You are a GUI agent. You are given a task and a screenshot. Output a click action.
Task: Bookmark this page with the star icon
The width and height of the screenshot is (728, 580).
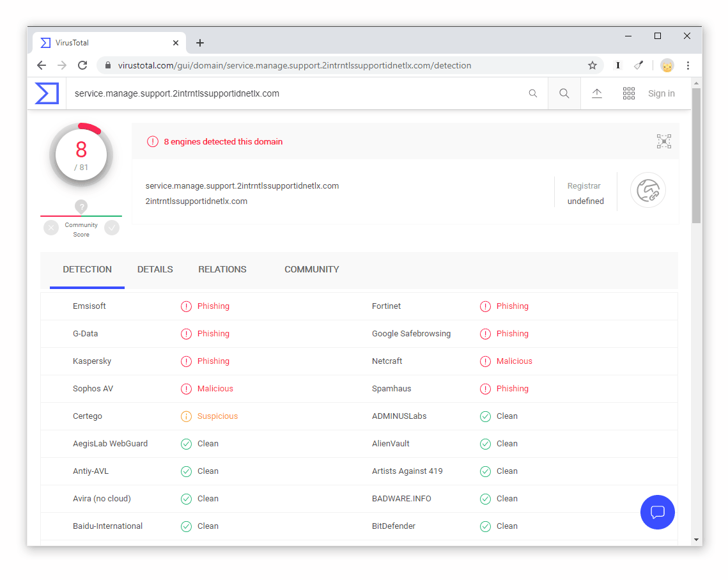point(592,65)
